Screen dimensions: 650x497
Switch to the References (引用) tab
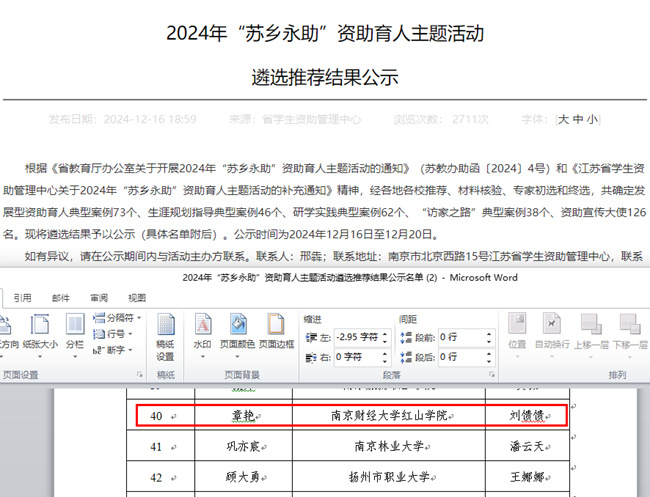pyautogui.click(x=22, y=297)
